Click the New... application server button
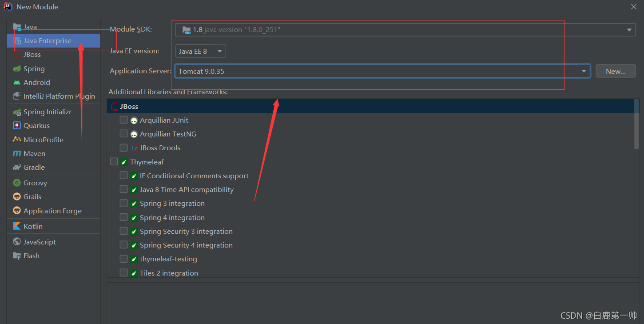Image resolution: width=644 pixels, height=324 pixels. coord(616,71)
